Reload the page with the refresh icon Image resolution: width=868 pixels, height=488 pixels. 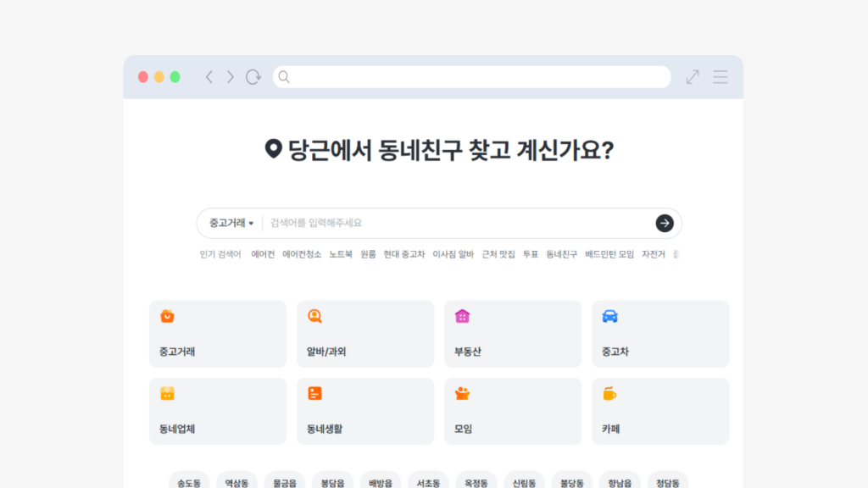253,77
